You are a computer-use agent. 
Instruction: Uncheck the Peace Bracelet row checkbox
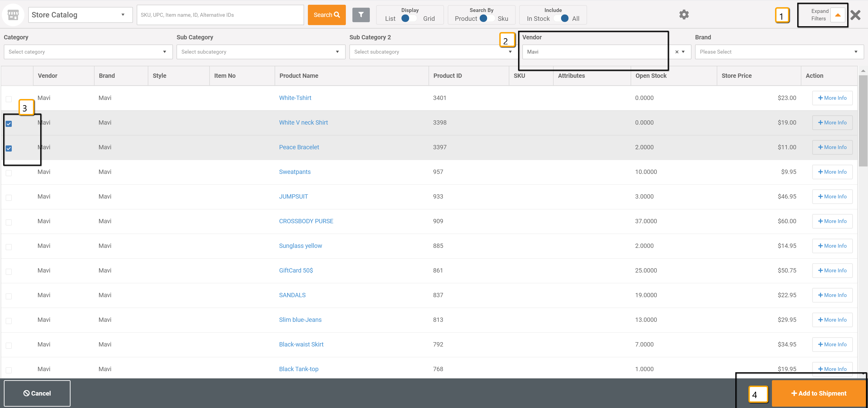tap(9, 148)
